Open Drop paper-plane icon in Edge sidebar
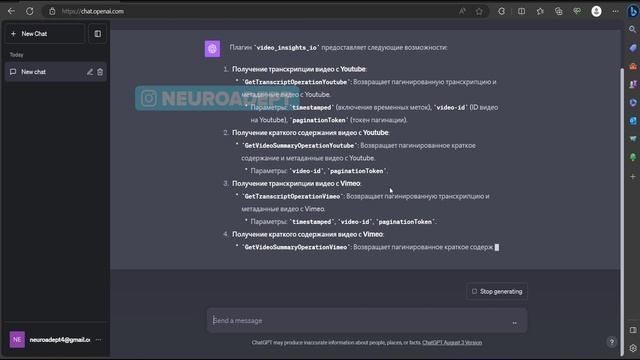 [633, 139]
